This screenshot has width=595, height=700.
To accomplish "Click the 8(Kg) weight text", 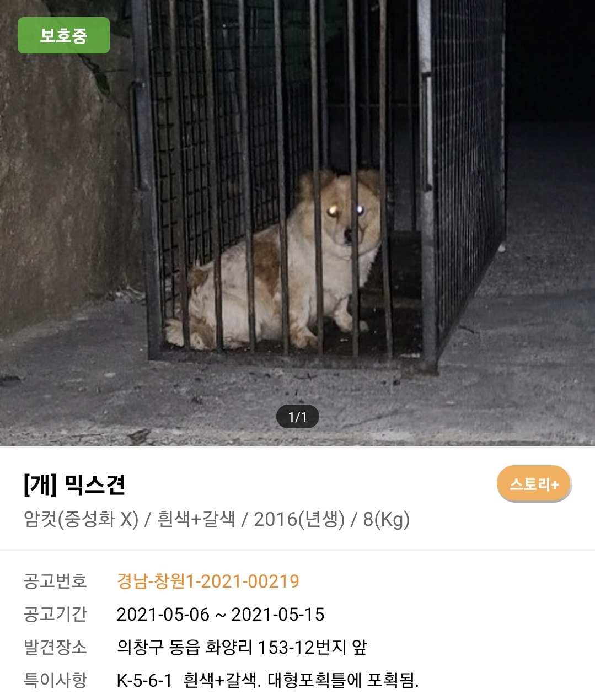I will 387,519.
